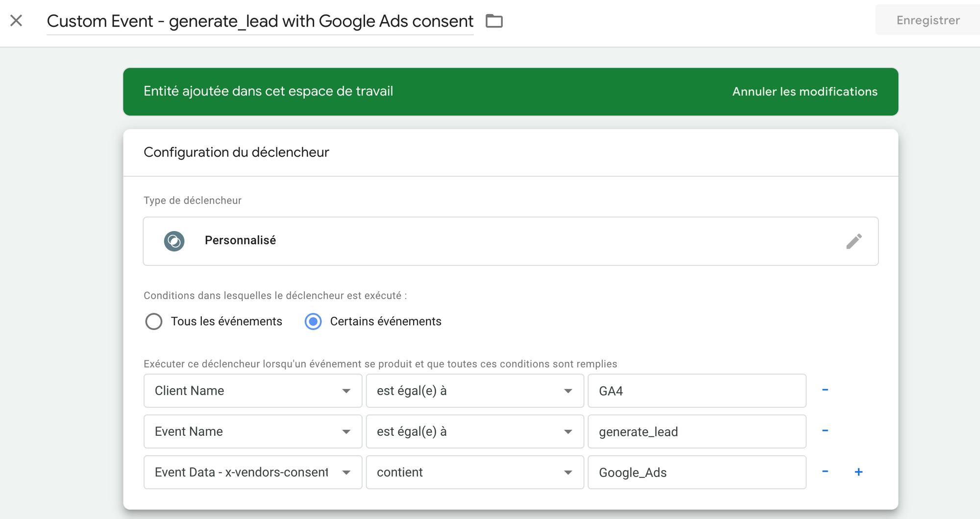The image size is (980, 519).
Task: Open the Event Data - x-vendors-consent dropdown
Action: click(x=253, y=472)
